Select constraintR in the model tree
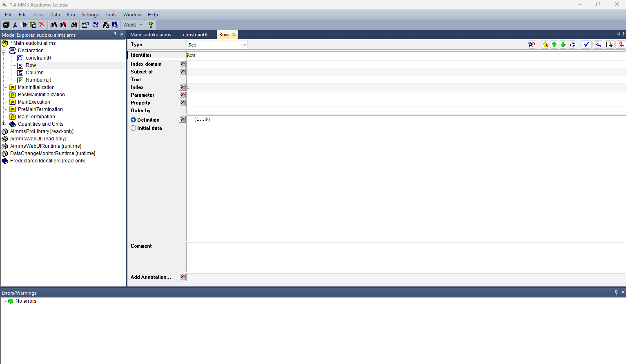This screenshot has width=626, height=364. click(38, 58)
